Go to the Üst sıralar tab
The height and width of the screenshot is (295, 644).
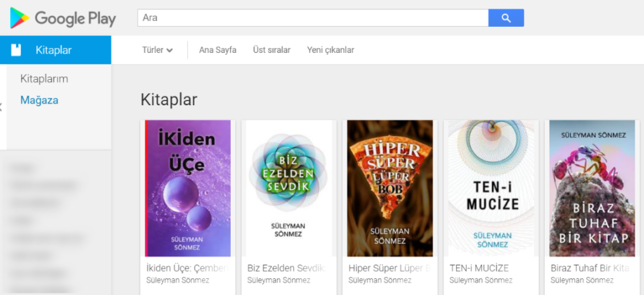pos(272,50)
